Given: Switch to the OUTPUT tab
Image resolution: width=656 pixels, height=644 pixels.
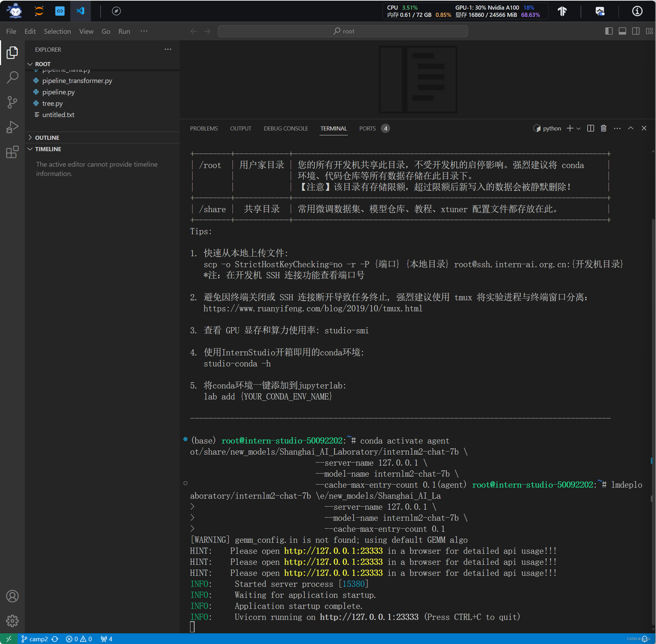Looking at the screenshot, I should pyautogui.click(x=241, y=128).
